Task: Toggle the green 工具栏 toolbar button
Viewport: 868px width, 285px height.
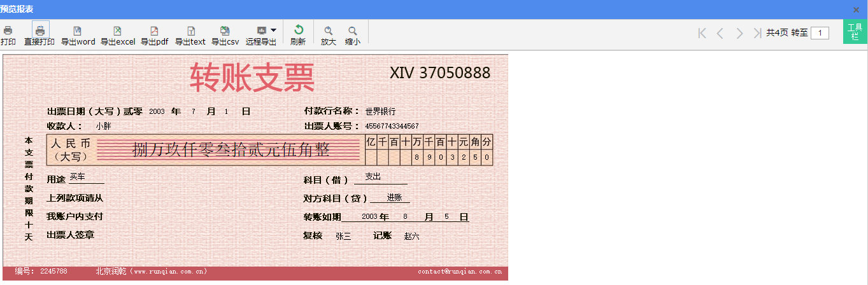Action: 855,32
